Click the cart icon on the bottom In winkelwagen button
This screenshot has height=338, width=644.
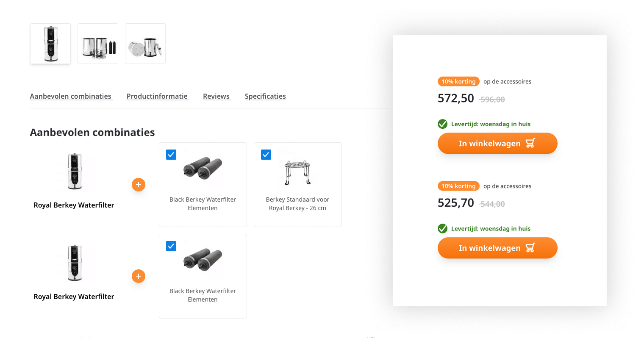(x=530, y=248)
